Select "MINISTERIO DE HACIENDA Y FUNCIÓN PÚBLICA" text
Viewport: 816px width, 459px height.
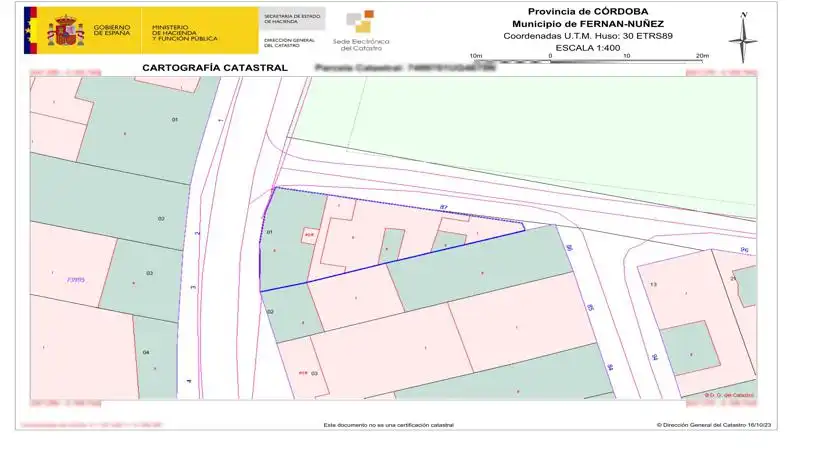click(185, 33)
